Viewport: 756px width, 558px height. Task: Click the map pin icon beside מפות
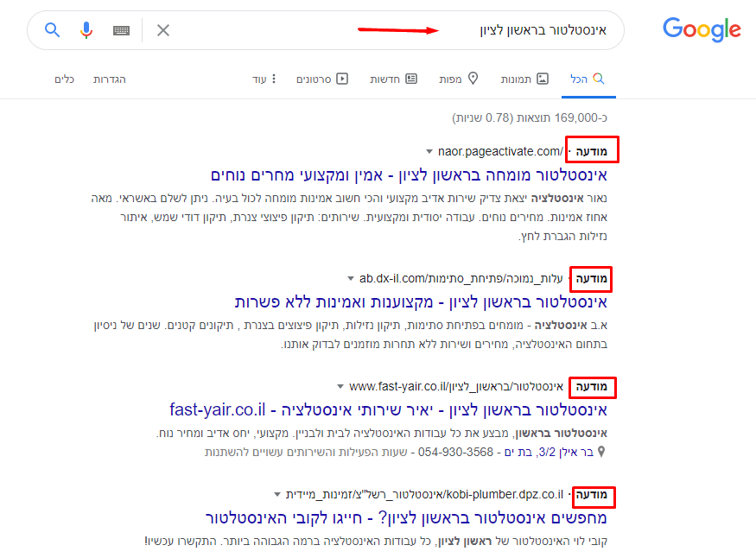coord(473,78)
